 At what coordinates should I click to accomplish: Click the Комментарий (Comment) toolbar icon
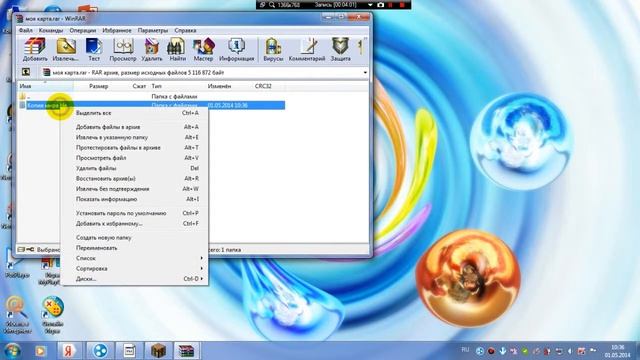click(307, 49)
